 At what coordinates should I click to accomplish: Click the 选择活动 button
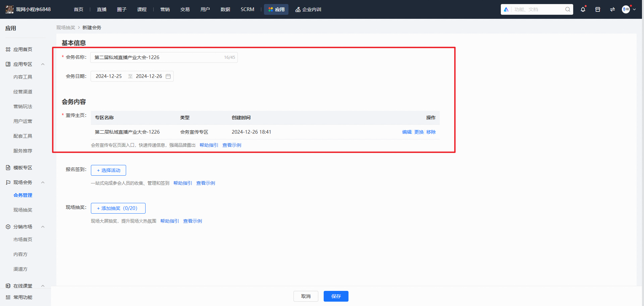click(108, 170)
